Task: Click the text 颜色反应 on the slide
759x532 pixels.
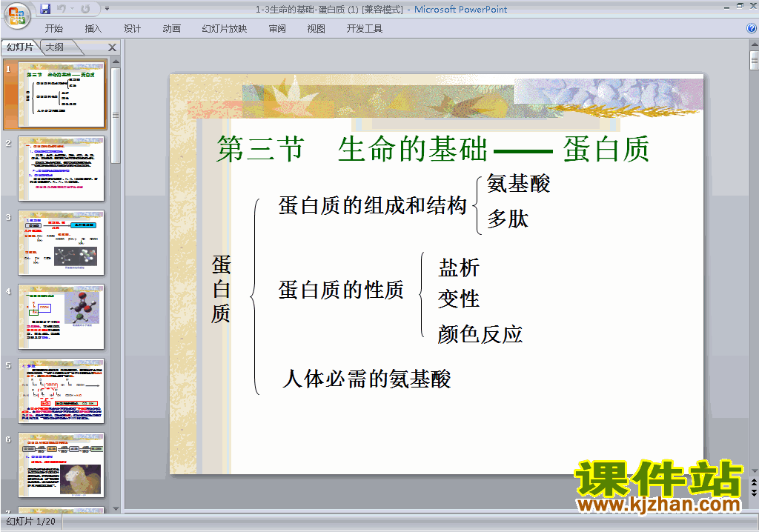Action: [x=480, y=334]
